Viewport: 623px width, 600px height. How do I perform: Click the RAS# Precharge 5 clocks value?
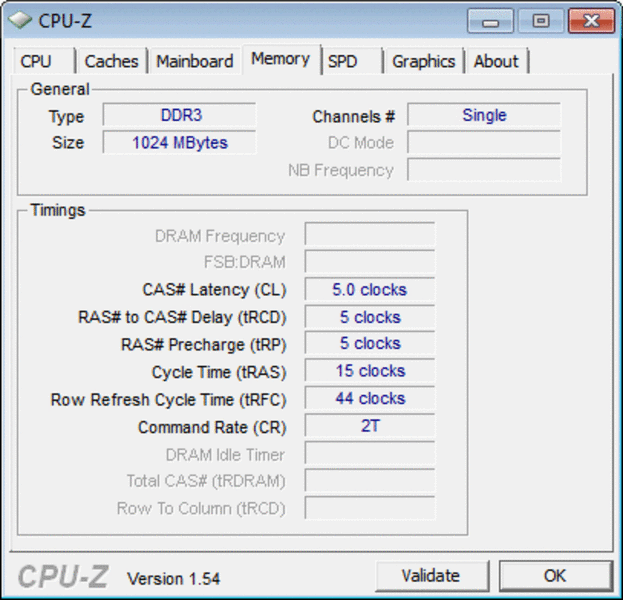(370, 343)
